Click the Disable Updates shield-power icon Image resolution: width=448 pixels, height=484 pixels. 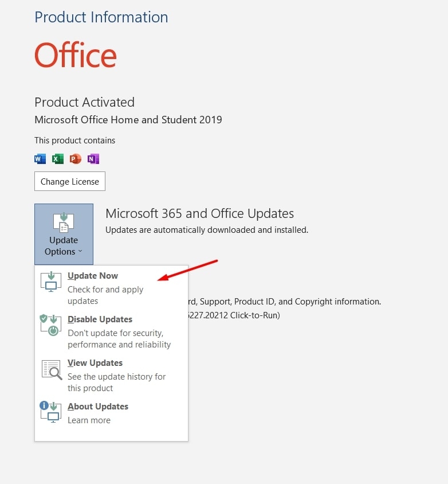[x=51, y=325]
